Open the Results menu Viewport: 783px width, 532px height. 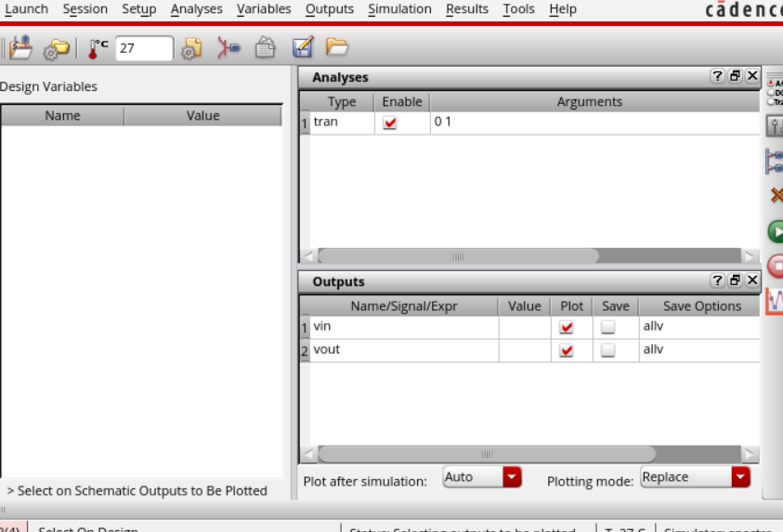click(x=467, y=9)
